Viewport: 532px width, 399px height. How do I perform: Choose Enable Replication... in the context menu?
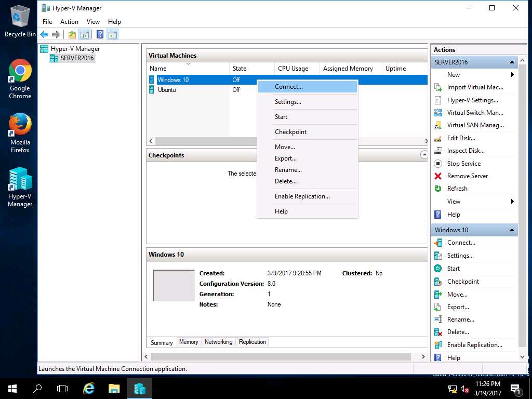click(308, 196)
